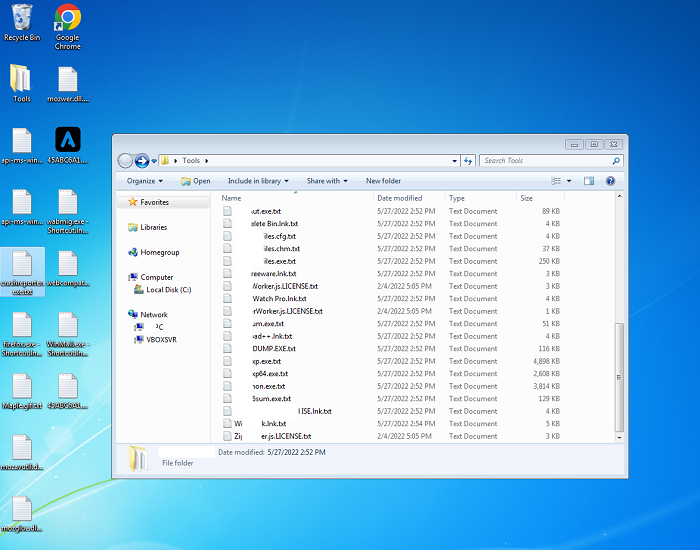This screenshot has height=550, width=700.
Task: Click the Back navigation arrow in Explorer
Action: click(126, 160)
